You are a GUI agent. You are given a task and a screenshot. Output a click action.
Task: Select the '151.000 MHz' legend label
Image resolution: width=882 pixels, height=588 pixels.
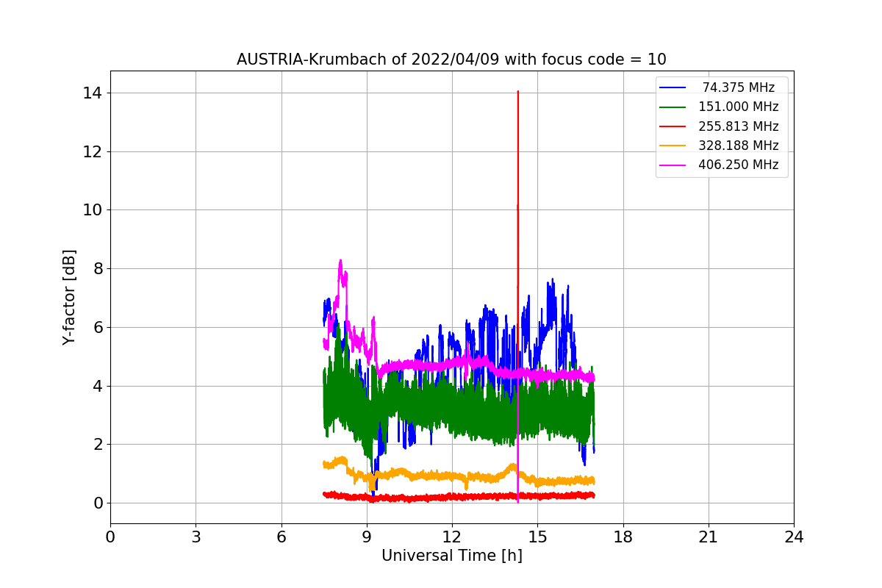click(739, 107)
